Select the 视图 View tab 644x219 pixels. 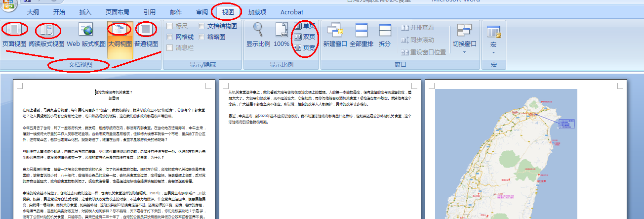tap(228, 12)
